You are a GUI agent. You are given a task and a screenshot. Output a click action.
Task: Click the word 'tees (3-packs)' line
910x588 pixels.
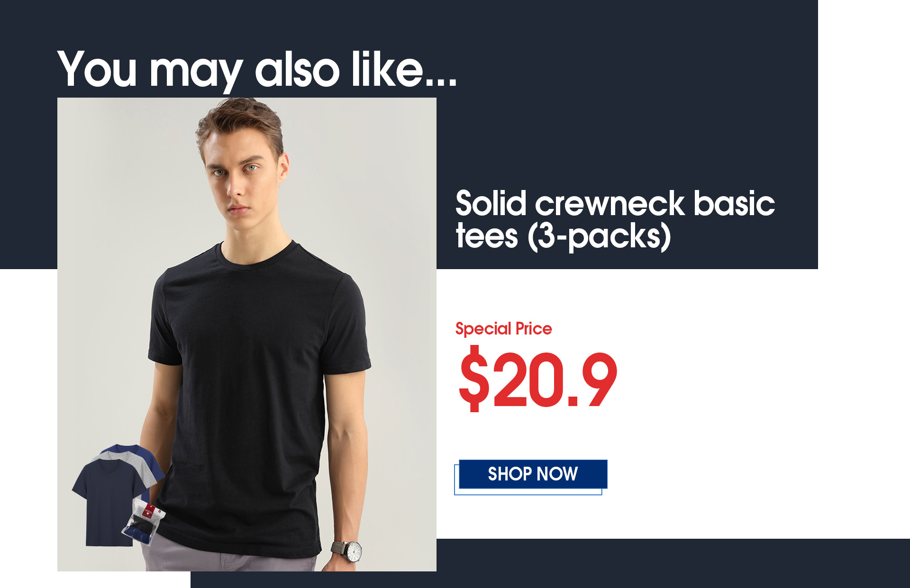click(x=563, y=236)
